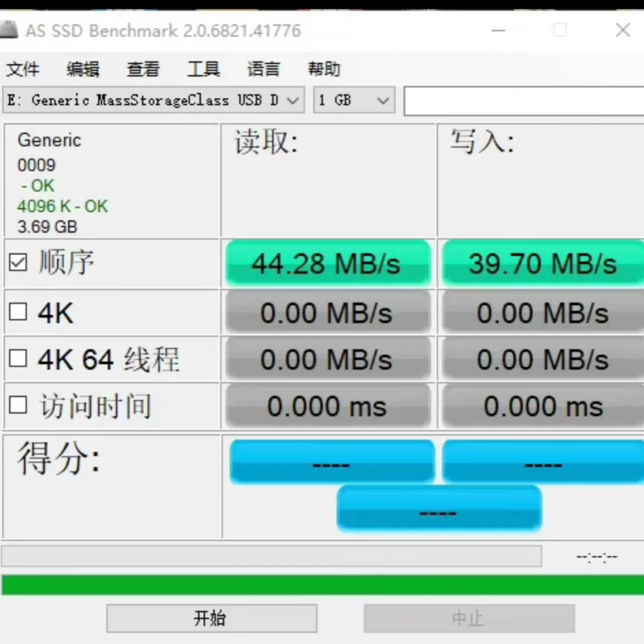Enable the 4K test checkbox
The image size is (644, 644).
(18, 312)
